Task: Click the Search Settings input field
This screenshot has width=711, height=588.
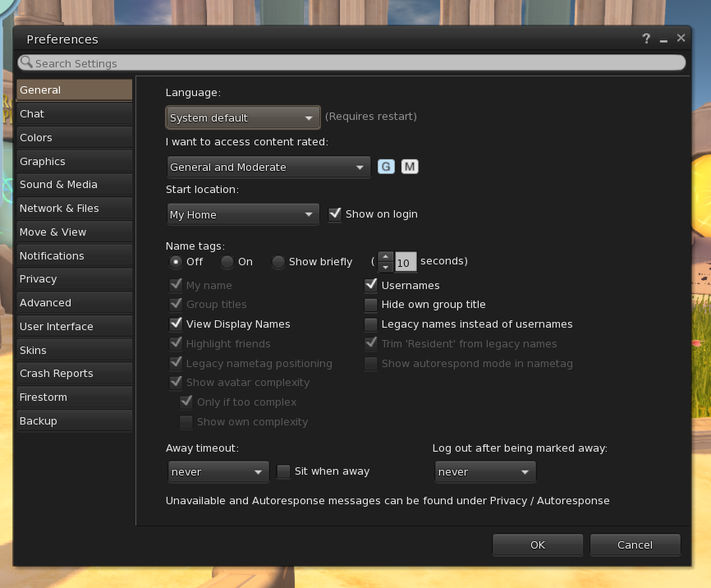Action: [x=353, y=62]
